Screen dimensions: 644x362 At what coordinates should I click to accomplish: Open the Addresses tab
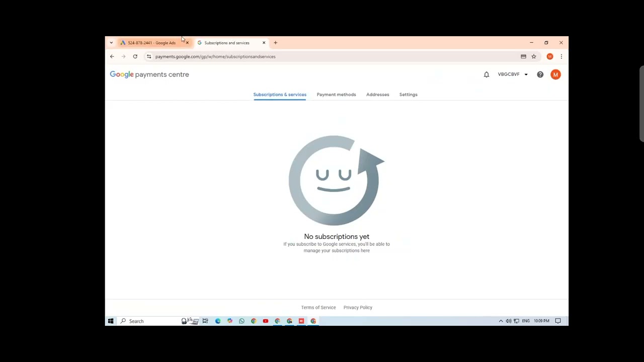(x=377, y=95)
